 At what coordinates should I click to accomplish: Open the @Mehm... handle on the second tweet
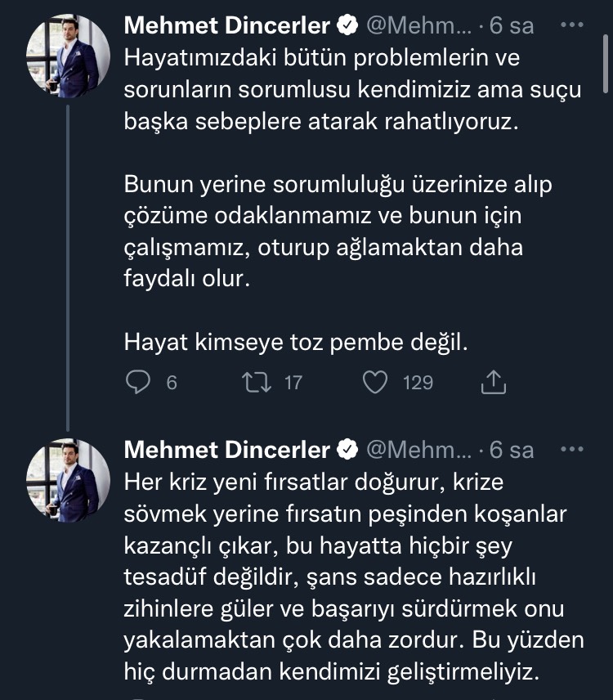pos(418,450)
